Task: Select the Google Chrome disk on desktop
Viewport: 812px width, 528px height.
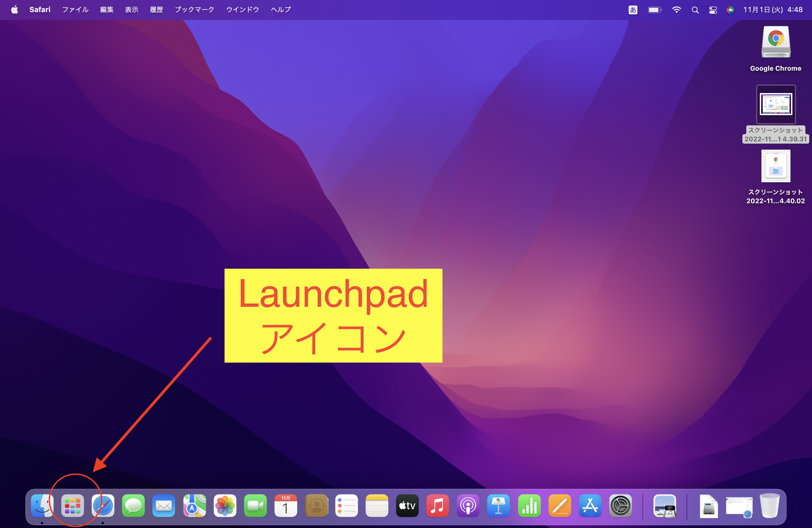Action: (x=776, y=42)
